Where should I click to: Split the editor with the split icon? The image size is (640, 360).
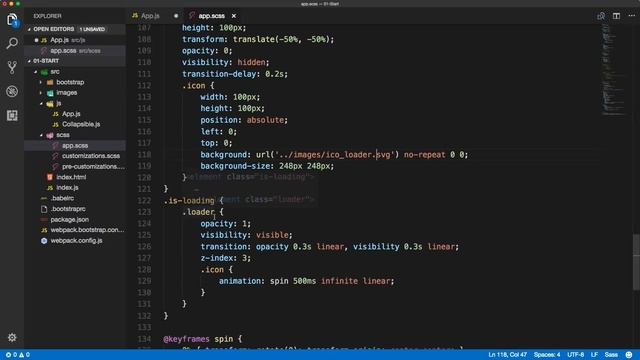click(616, 16)
